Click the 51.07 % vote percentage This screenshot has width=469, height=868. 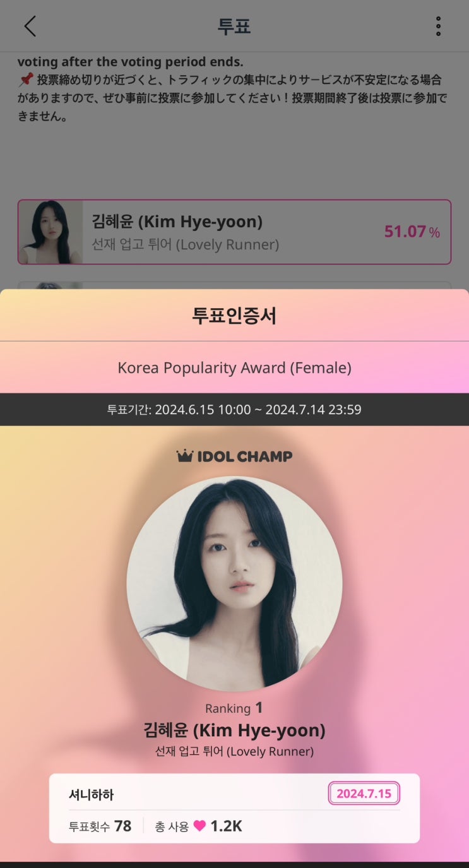coord(412,232)
